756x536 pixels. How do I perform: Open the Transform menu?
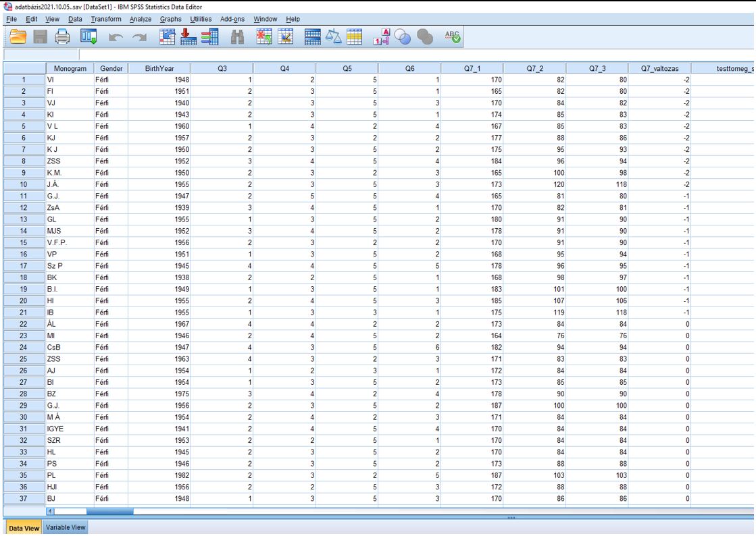click(x=106, y=19)
